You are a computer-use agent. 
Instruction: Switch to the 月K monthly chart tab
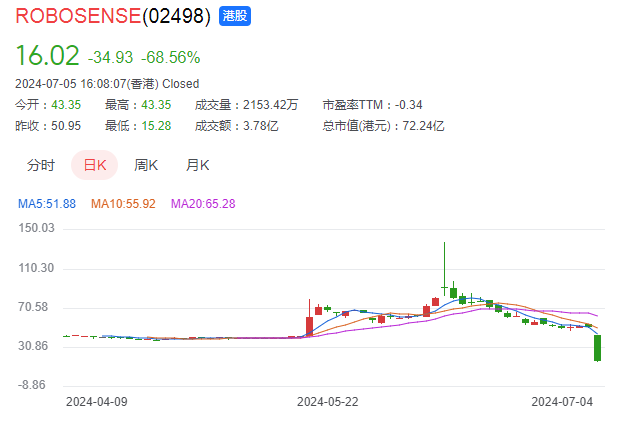click(x=198, y=165)
